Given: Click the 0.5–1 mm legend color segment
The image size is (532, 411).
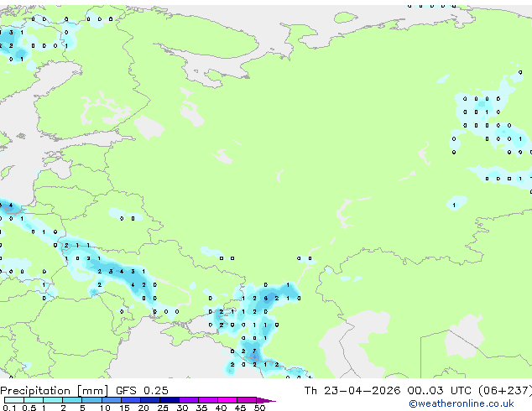Looking at the screenshot, I should [34, 400].
